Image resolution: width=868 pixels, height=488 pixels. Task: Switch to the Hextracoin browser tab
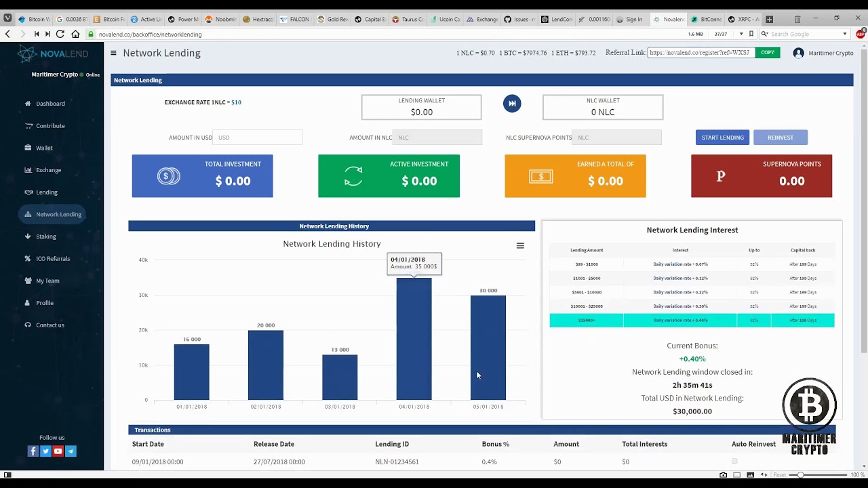258,20
